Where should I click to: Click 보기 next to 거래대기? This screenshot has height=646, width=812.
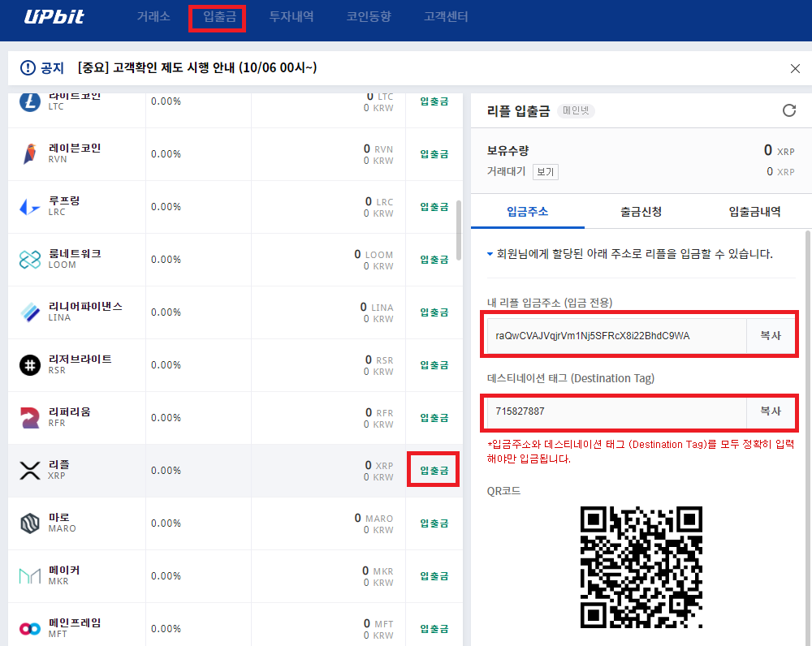point(546,172)
